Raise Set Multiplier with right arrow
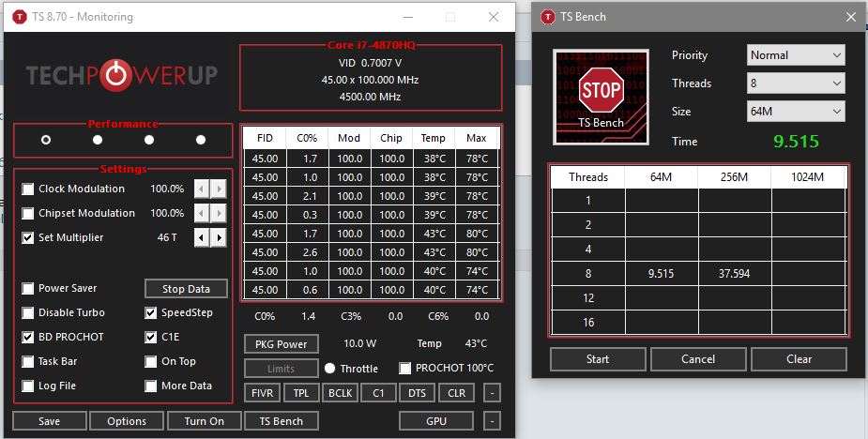 (219, 237)
